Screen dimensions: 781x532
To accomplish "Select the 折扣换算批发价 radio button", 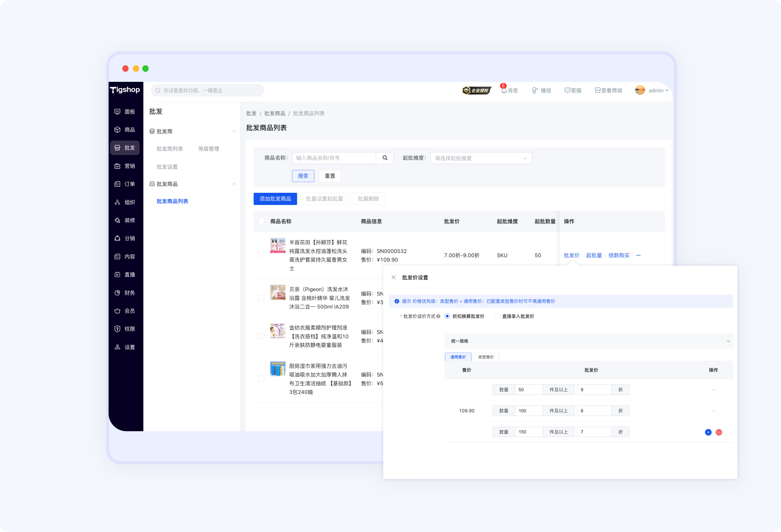I will pyautogui.click(x=447, y=316).
